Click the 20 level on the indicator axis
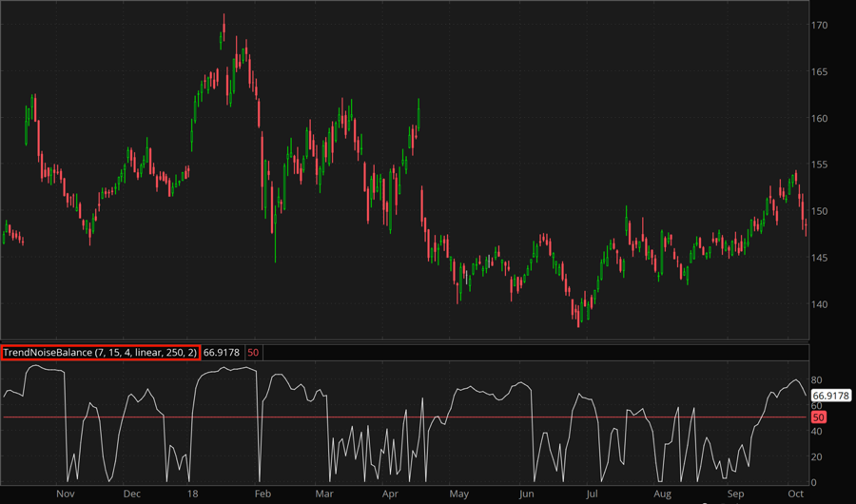Screen dimensions: 856x504 [x=817, y=456]
